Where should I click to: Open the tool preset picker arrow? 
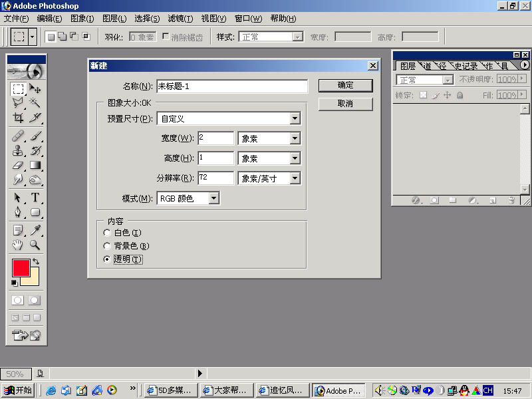32,37
